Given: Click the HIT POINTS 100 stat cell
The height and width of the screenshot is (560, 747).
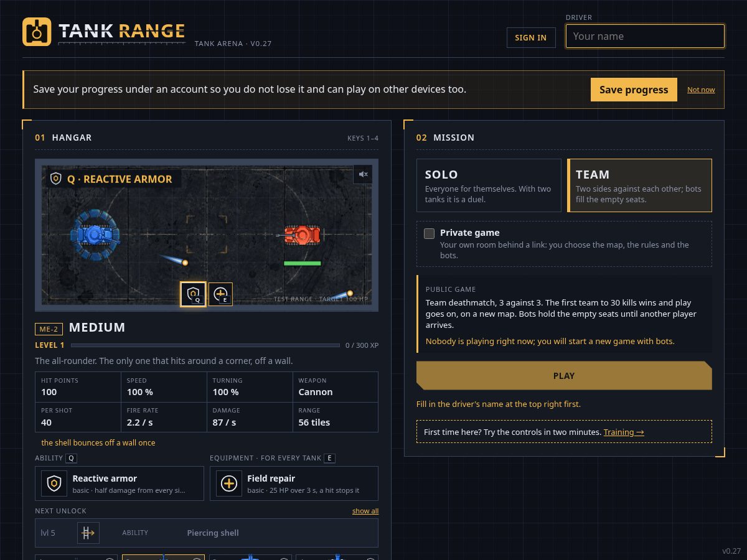Looking at the screenshot, I should pyautogui.click(x=78, y=387).
